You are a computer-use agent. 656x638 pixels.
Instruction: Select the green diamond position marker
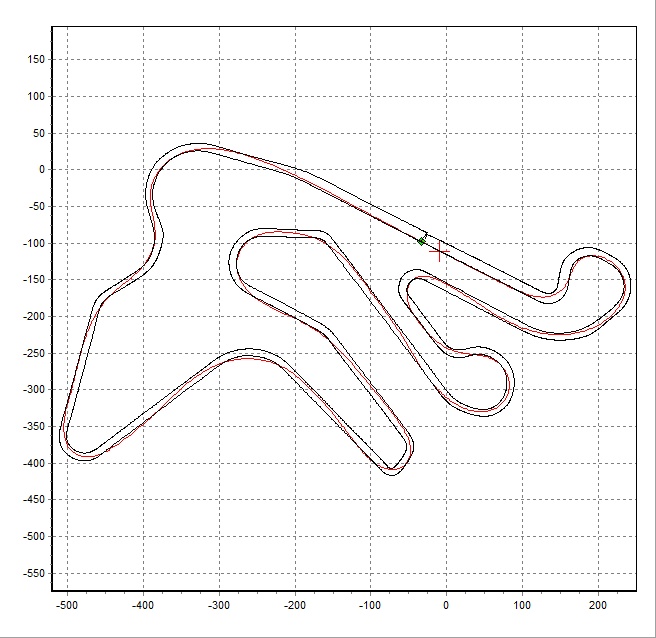click(421, 241)
